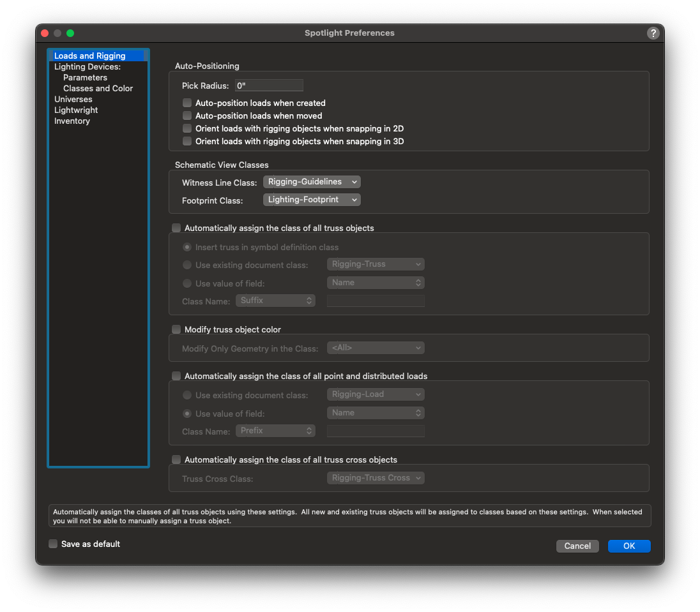Open Classes and Color preferences pane
Viewport: 700px width, 612px height.
point(98,88)
